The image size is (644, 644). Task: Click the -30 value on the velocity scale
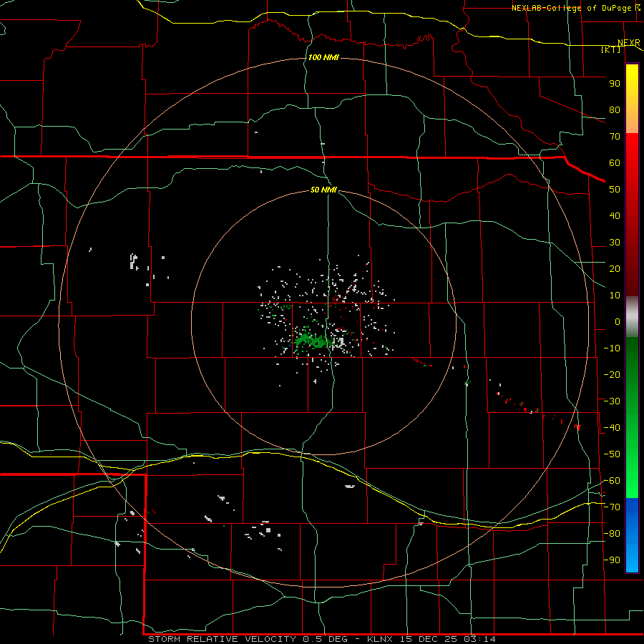point(612,401)
